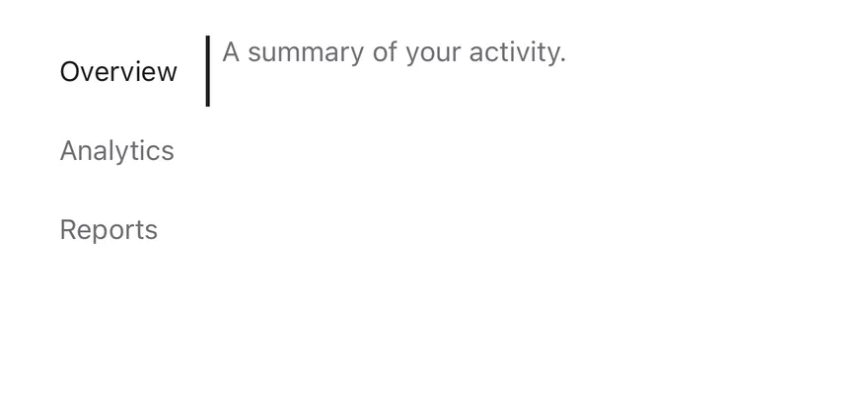The image size is (868, 395).
Task: Activate the currently selected Overview item
Action: pyautogui.click(x=118, y=71)
